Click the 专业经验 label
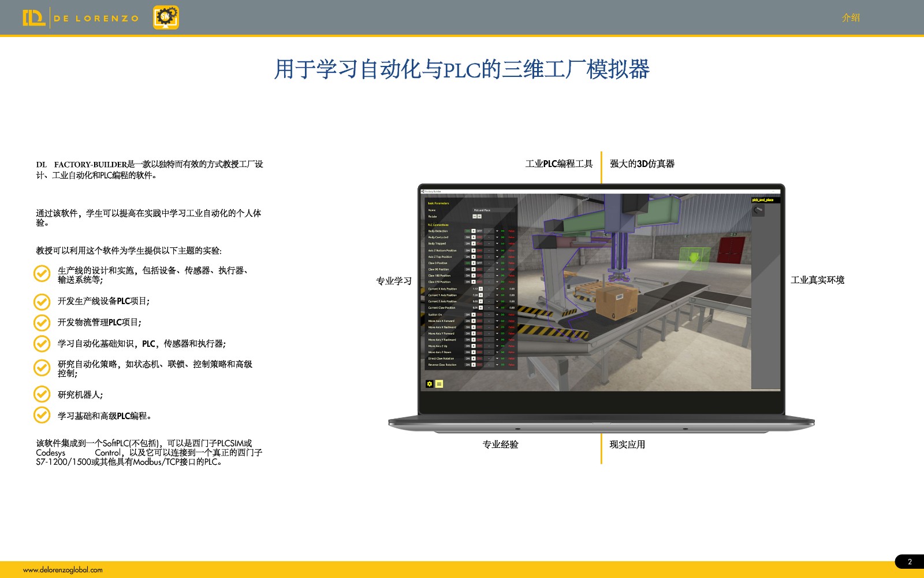924x578 pixels. [501, 444]
